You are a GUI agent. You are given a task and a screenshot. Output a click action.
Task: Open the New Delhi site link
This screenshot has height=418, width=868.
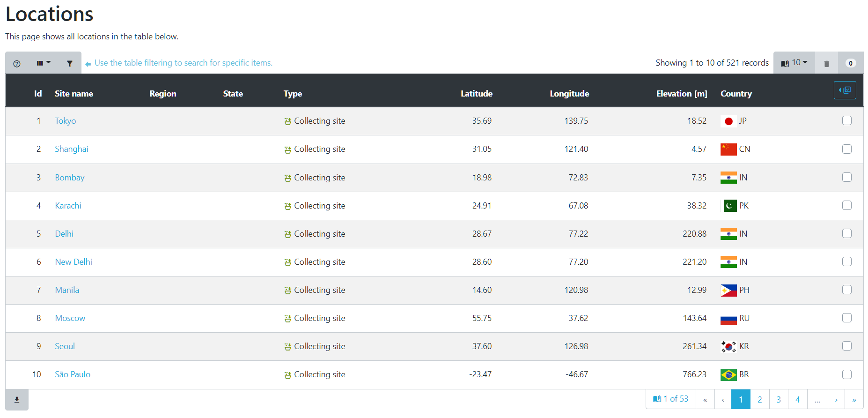point(74,262)
